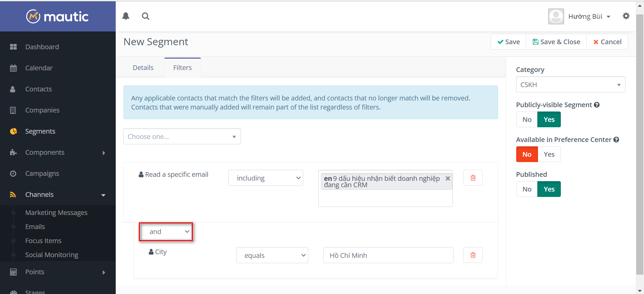This screenshot has height=294, width=644.
Task: Set Publicly-visible Segment to No
Action: click(x=527, y=120)
